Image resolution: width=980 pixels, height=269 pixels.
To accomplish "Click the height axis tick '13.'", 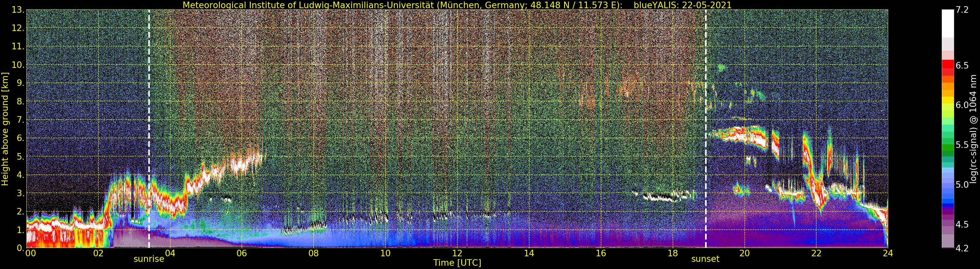I will [x=18, y=10].
